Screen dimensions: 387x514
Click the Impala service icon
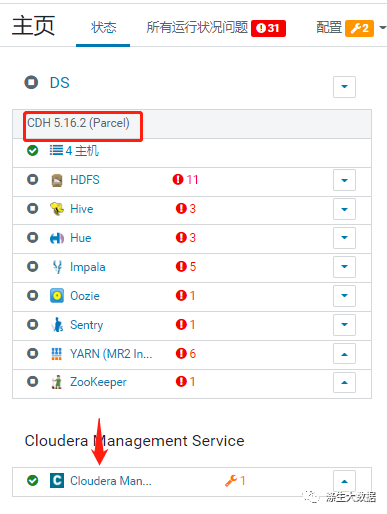click(57, 267)
